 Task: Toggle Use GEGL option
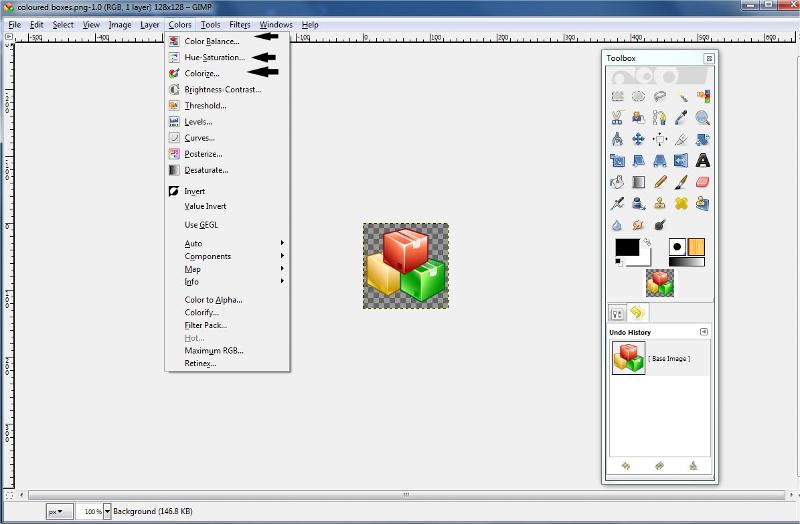click(x=201, y=225)
